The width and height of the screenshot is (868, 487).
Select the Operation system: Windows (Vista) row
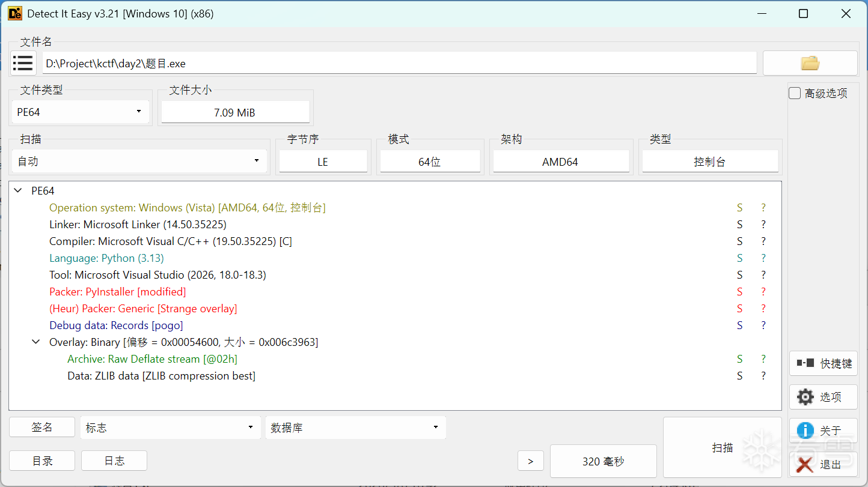[x=396, y=208]
